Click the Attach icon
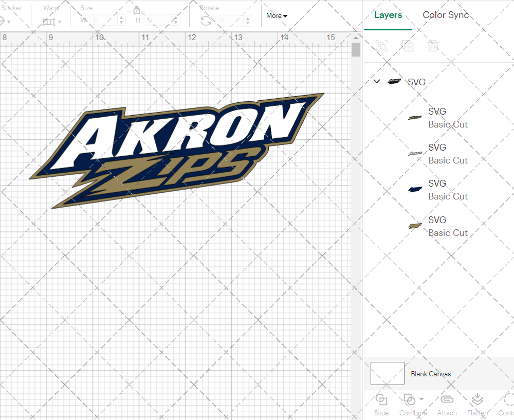 click(x=447, y=399)
